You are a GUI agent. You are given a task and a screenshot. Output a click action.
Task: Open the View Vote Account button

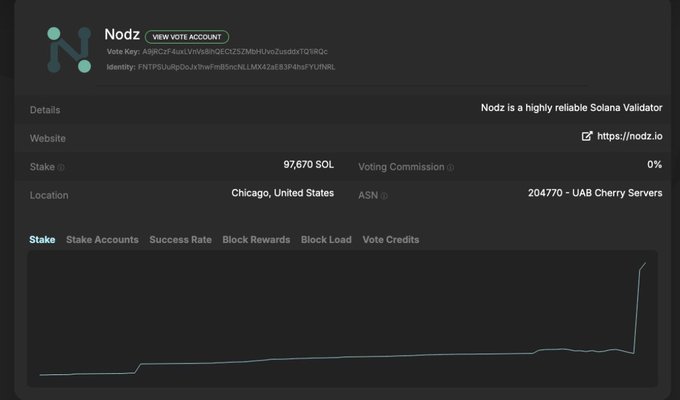point(187,37)
